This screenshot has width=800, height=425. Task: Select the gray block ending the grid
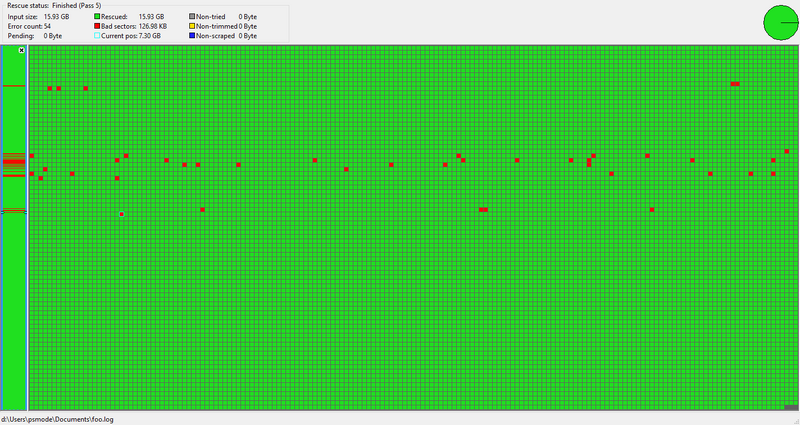tap(790, 407)
